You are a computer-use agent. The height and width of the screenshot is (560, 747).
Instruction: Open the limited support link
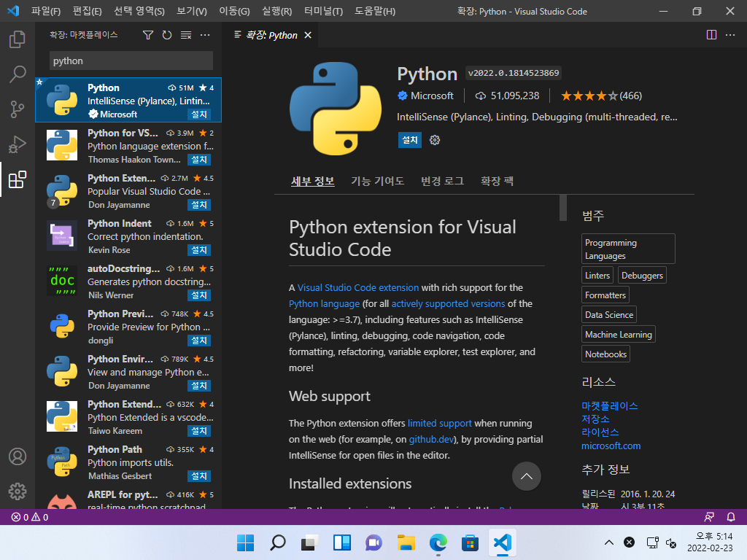coord(439,424)
